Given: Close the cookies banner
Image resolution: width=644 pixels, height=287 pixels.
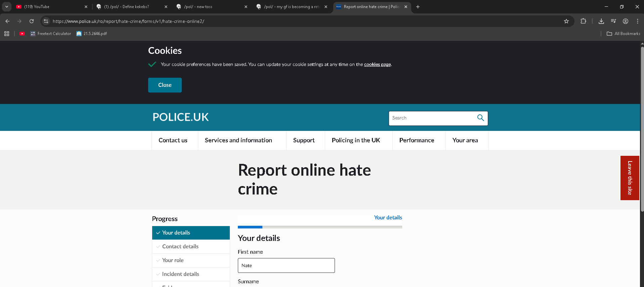Looking at the screenshot, I should 165,85.
